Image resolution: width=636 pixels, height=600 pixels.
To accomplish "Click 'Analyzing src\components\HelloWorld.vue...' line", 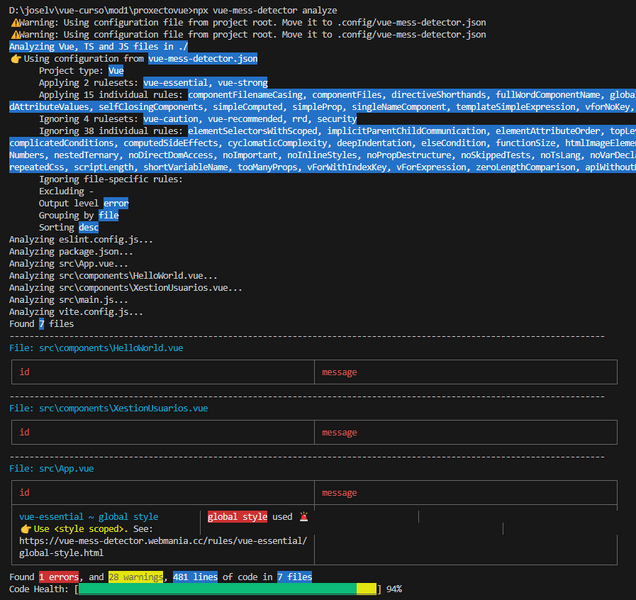I will pos(113,276).
